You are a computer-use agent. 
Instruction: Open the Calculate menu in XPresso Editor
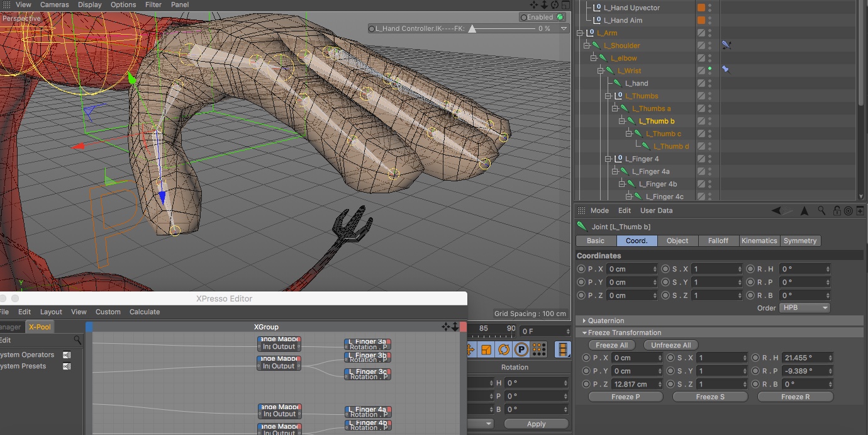(145, 312)
